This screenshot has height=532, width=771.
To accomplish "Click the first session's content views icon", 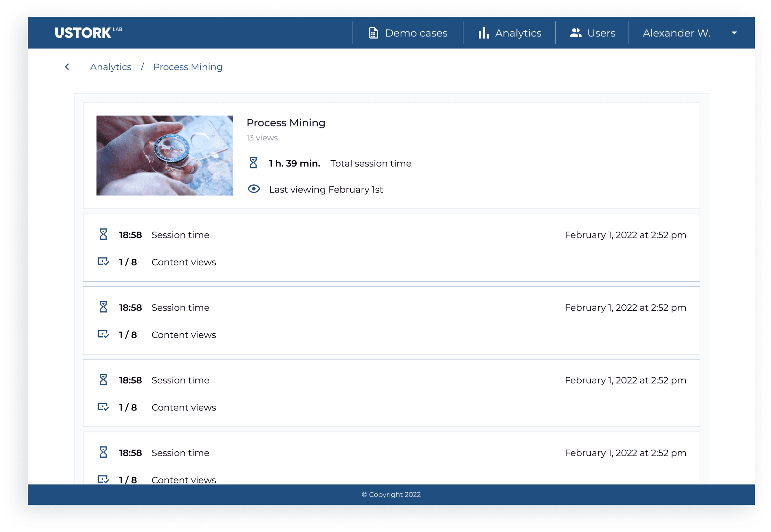I will click(103, 262).
